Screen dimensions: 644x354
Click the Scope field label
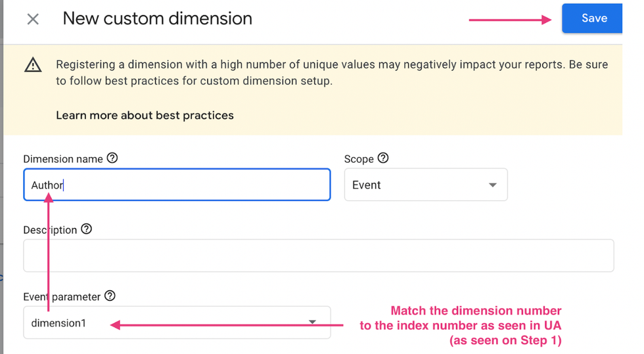(x=359, y=159)
